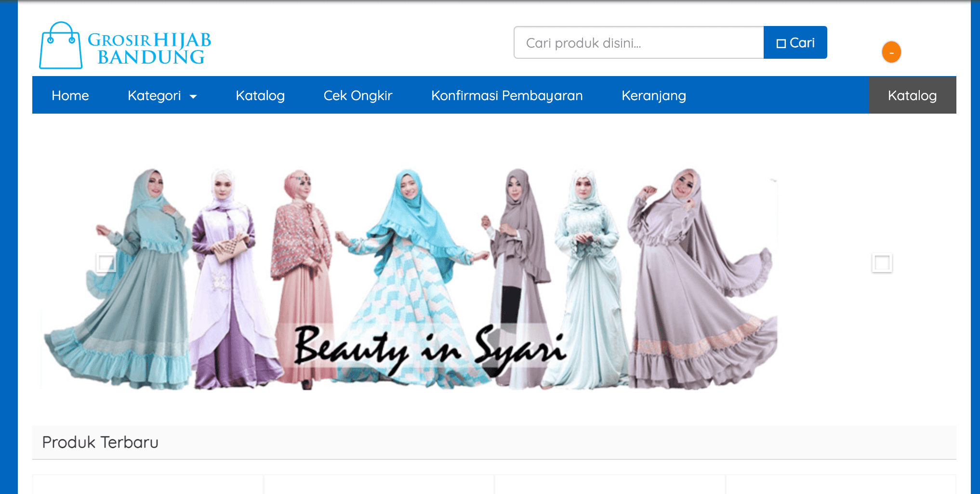Viewport: 980px width, 494px height.
Task: Click the orange cart counter badge
Action: (891, 52)
